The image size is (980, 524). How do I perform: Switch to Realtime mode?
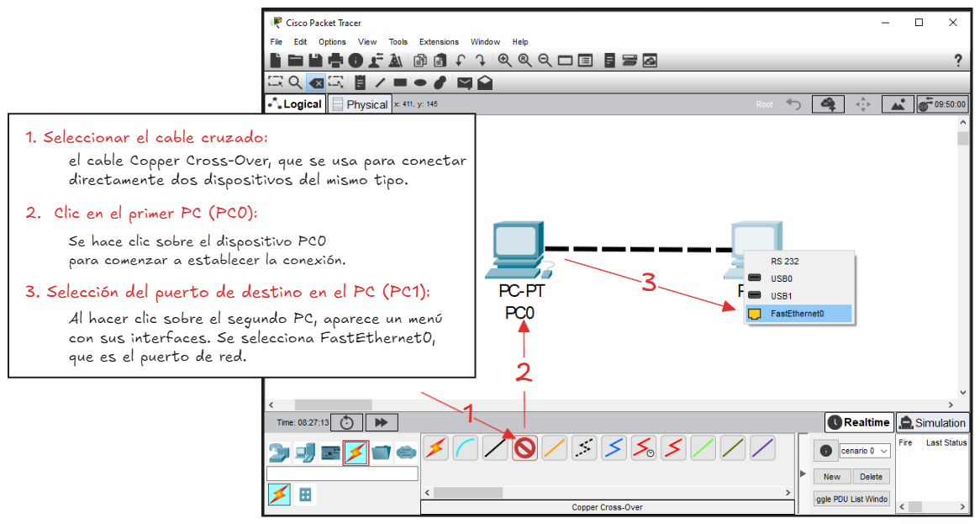(x=858, y=422)
